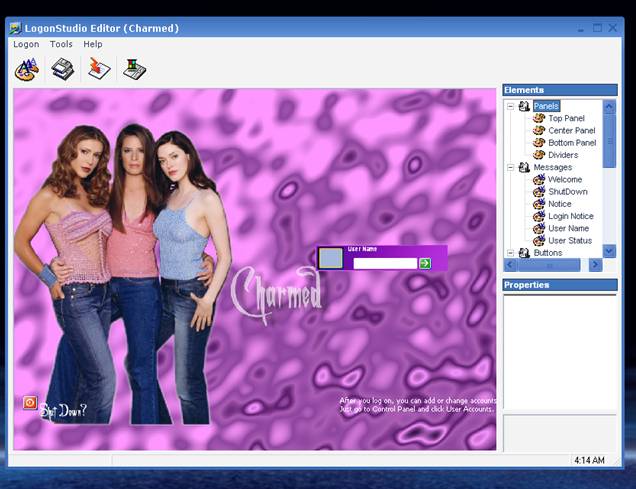Screen dimensions: 636x489
Task: Click the Buttons group icon
Action: [524, 253]
